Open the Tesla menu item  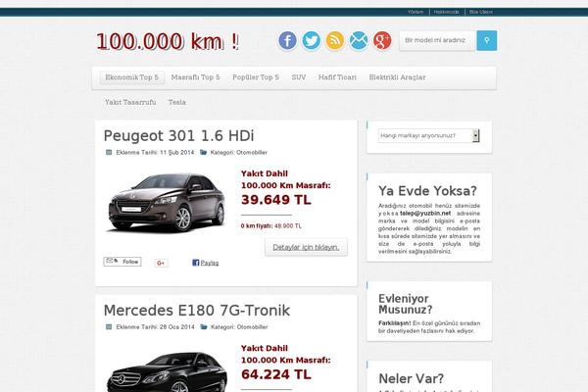point(177,102)
